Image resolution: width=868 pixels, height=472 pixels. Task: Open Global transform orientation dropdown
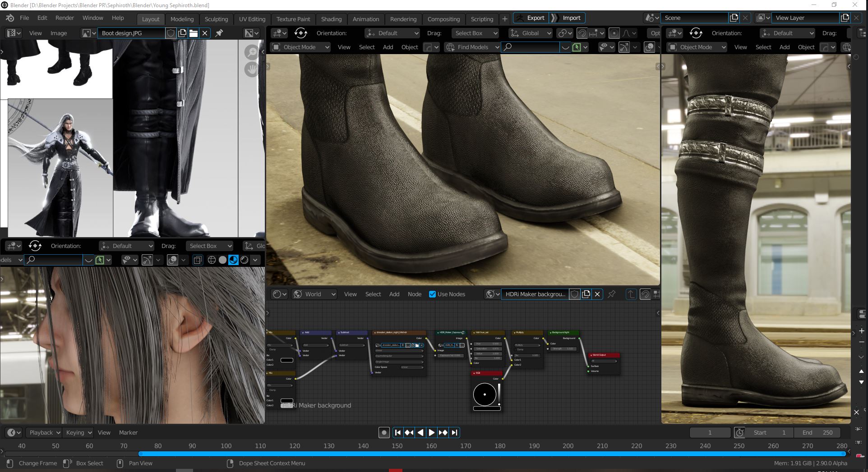tap(531, 33)
